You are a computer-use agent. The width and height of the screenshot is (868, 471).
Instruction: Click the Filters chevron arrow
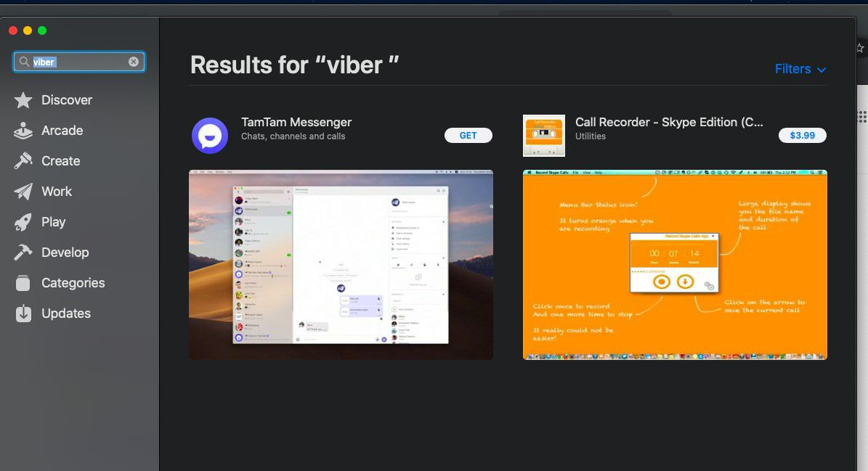point(822,70)
